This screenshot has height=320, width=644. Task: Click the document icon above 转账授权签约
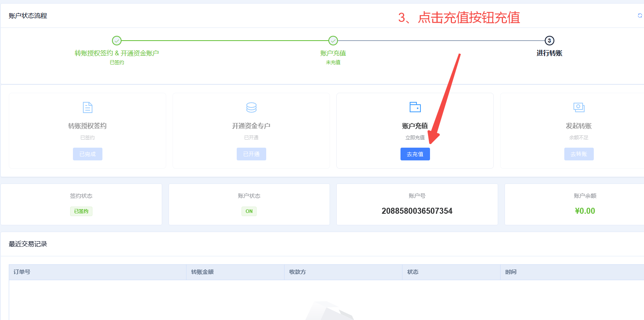[87, 107]
